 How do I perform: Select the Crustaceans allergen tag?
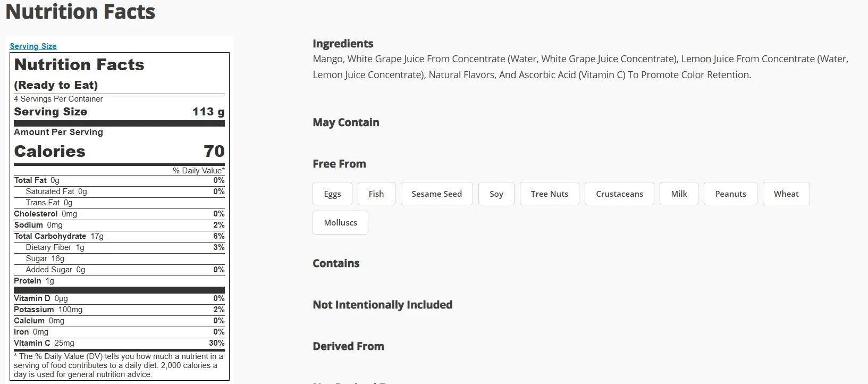pyautogui.click(x=619, y=194)
